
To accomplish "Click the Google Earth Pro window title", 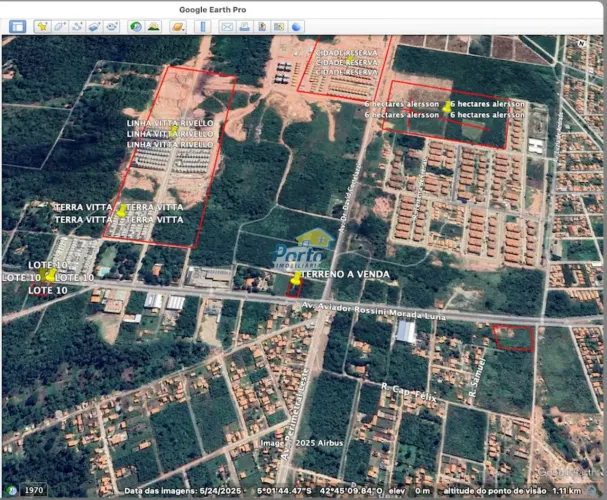I will [x=213, y=10].
